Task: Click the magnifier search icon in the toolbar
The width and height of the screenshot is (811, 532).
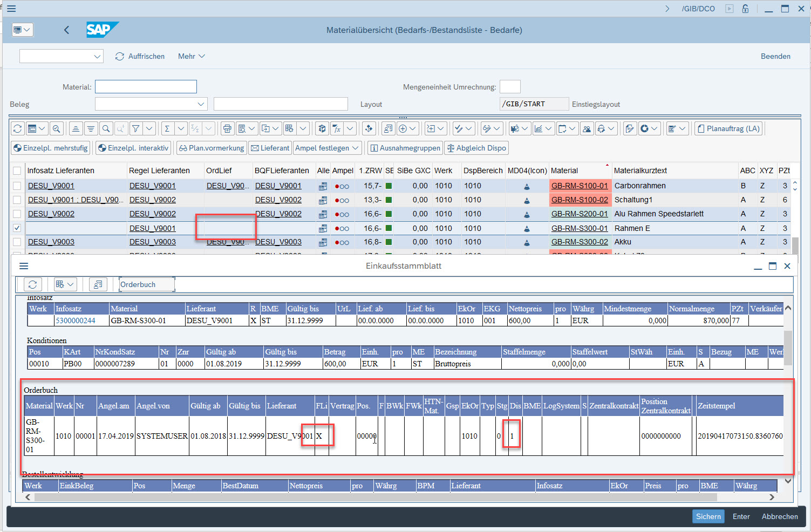Action: coord(106,128)
